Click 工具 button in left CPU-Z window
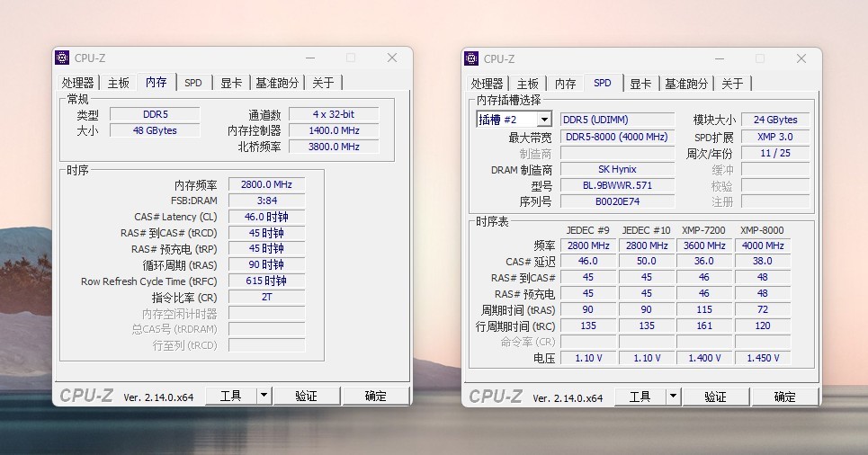The image size is (868, 455). click(x=231, y=396)
